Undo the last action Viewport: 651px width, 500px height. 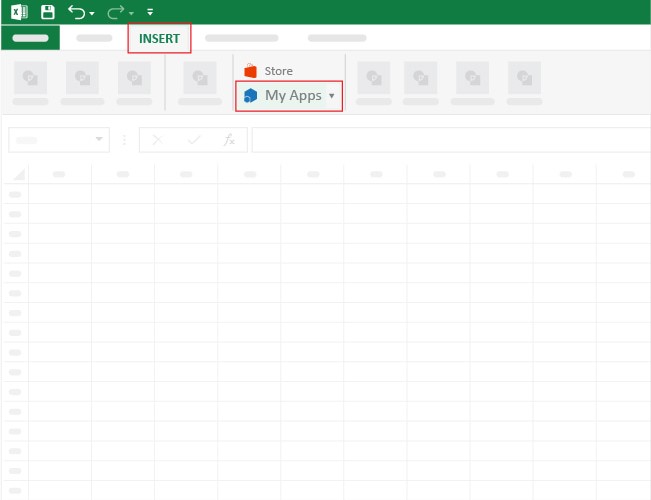[x=76, y=12]
